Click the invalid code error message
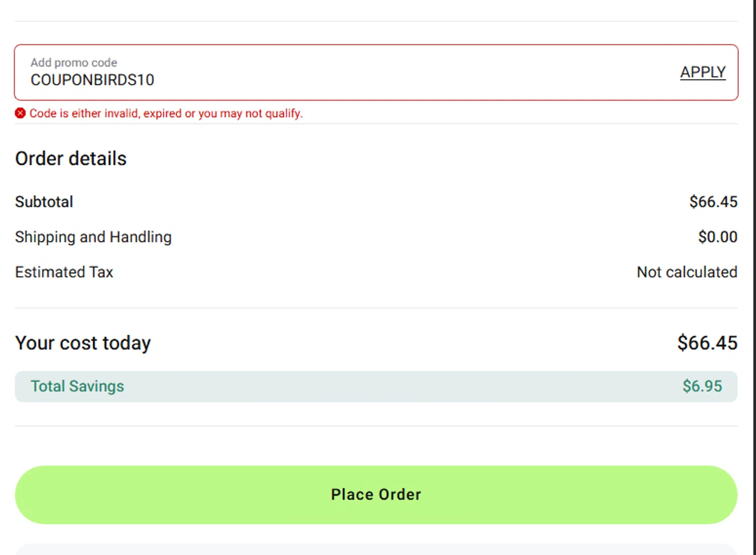 [166, 113]
